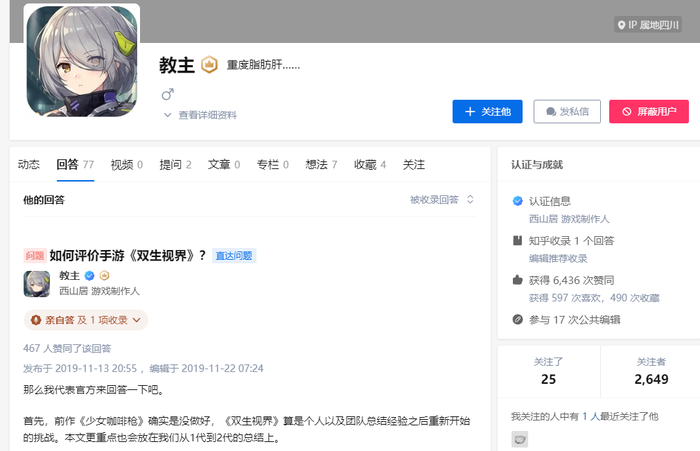Open the 编辑推荐收录 link
The height and width of the screenshot is (451, 700).
tap(558, 258)
